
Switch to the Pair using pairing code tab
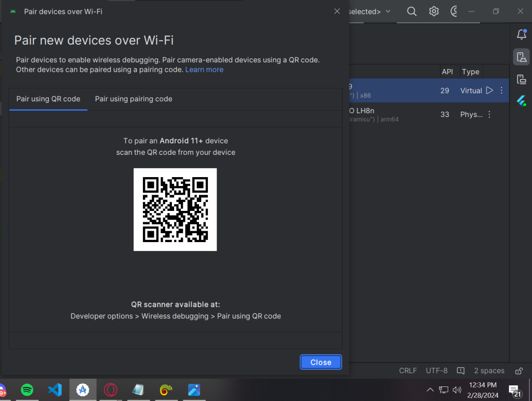(134, 99)
